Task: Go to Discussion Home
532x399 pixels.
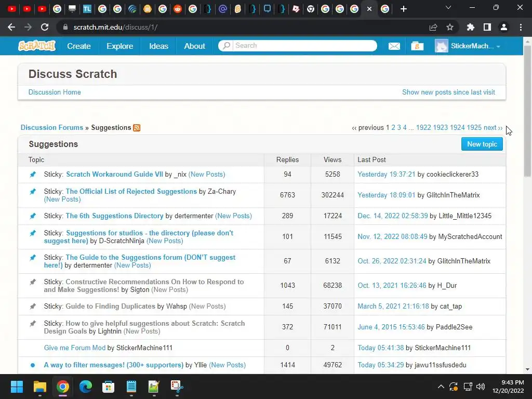Action: (x=55, y=92)
